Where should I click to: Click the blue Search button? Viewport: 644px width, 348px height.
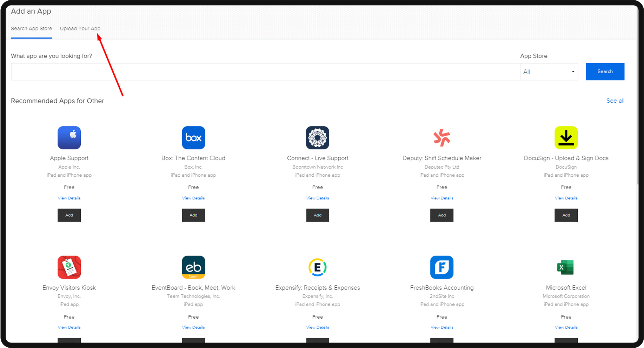coord(605,71)
